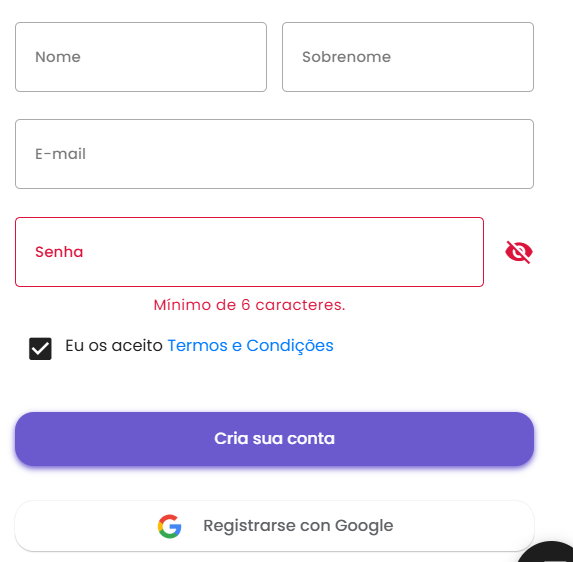Focus the Sobrenome input field
573x562 pixels.
[408, 57]
